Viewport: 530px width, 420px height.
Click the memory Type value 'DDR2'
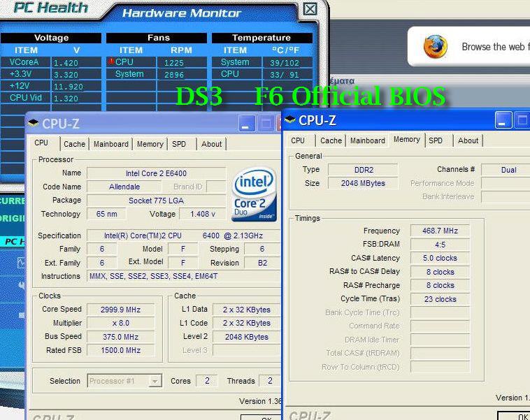[x=364, y=170]
